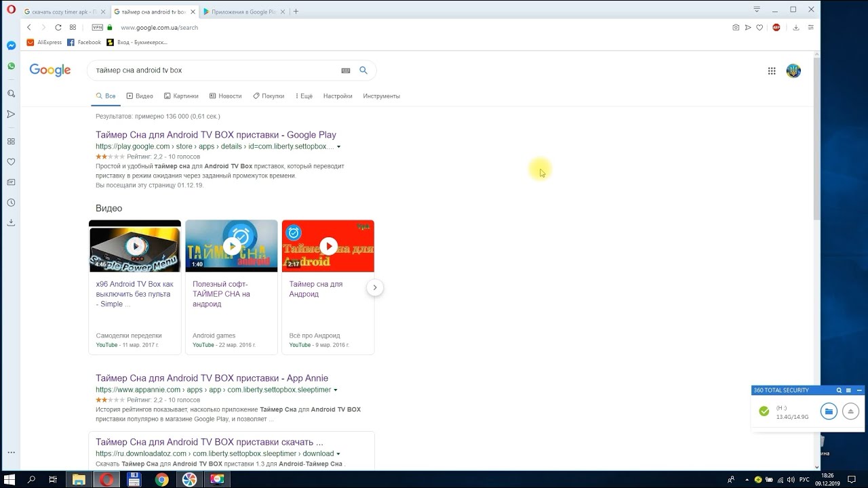Expand the play.google.com result dropdown arrow
The image size is (868, 488).
tap(338, 146)
